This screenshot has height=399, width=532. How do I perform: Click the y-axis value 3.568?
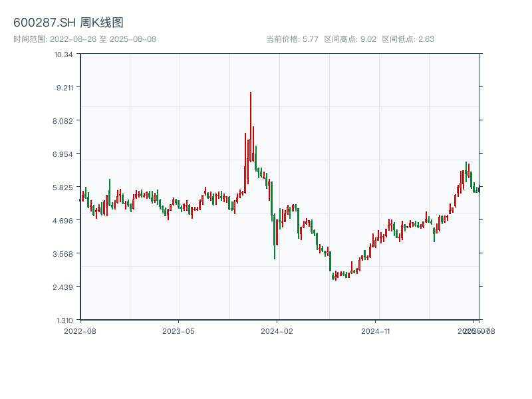[x=63, y=254]
